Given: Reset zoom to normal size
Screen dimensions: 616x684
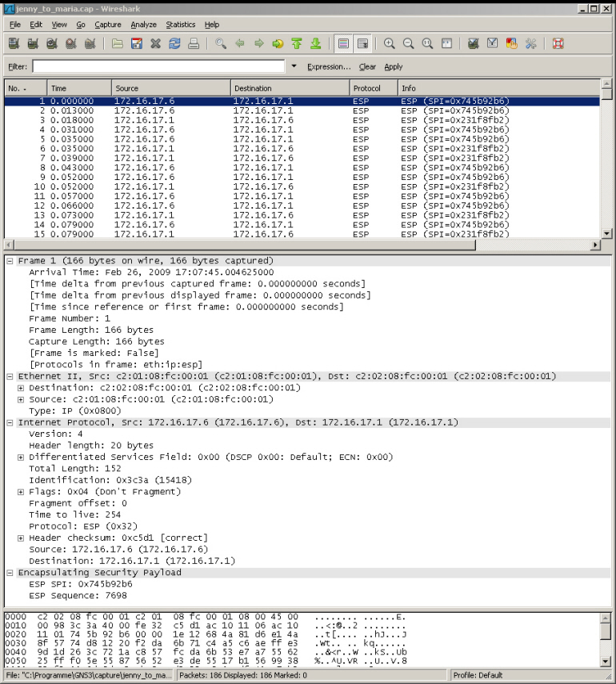Looking at the screenshot, I should [x=427, y=43].
